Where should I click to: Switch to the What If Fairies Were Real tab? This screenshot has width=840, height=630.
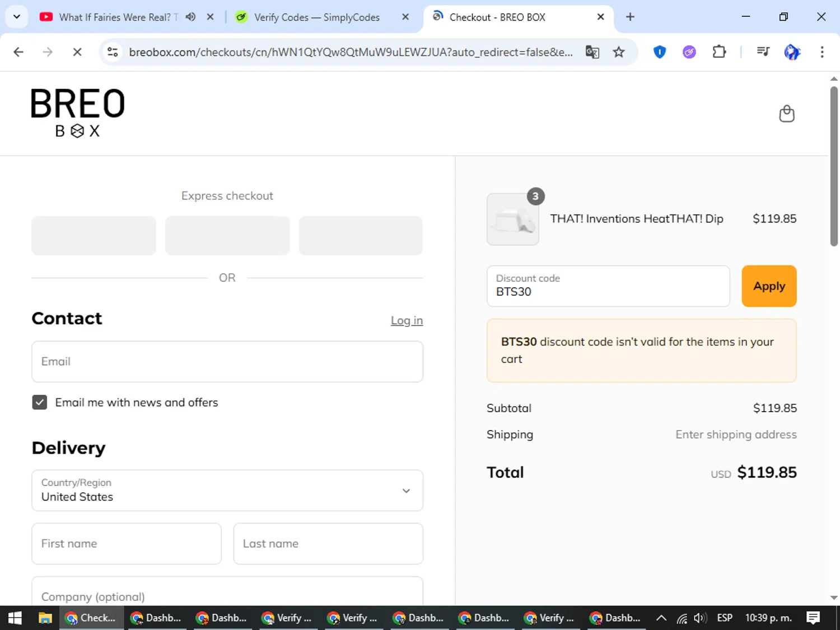pyautogui.click(x=118, y=17)
